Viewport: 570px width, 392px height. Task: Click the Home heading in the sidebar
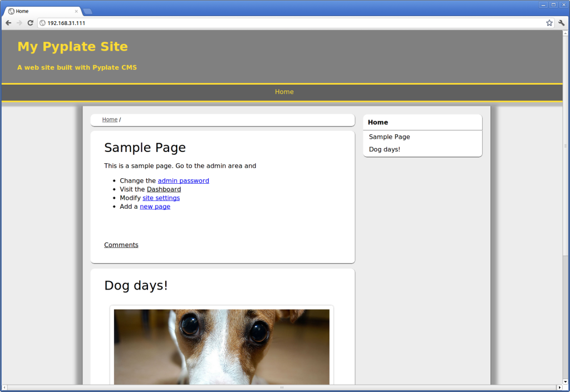click(x=378, y=122)
